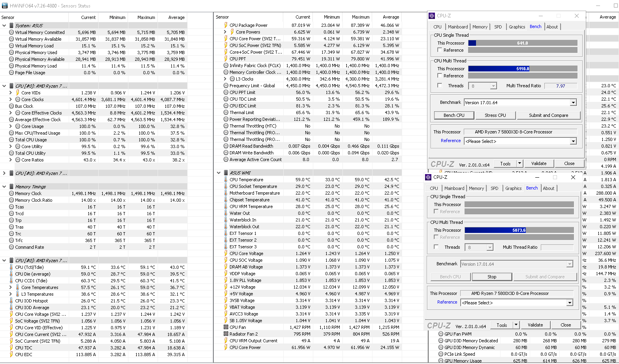The height and width of the screenshot is (364, 619).
Task: Expand the Core Effective Clocks row
Action: coord(11,113)
